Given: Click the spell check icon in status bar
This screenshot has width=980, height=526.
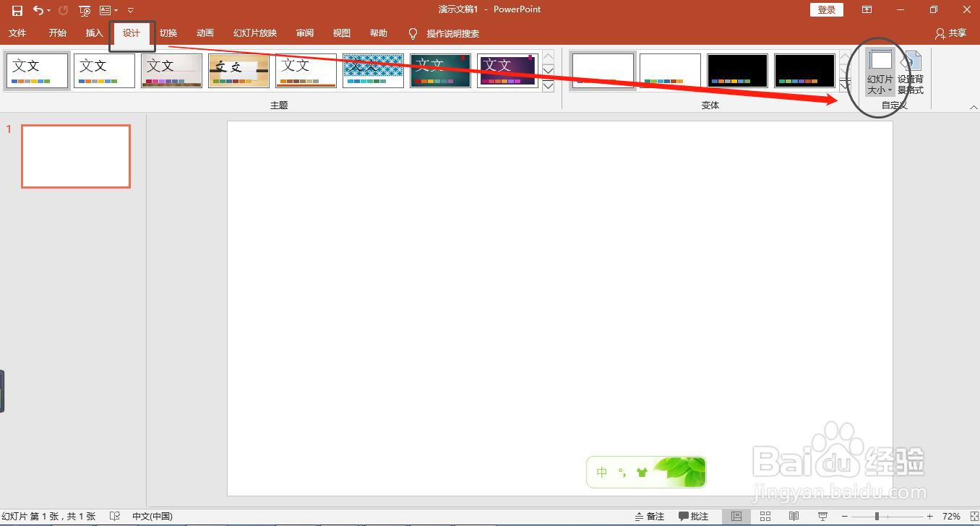Looking at the screenshot, I should [x=114, y=517].
